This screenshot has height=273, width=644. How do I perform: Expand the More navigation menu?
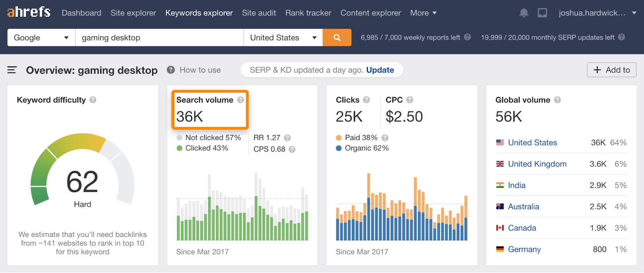(423, 13)
